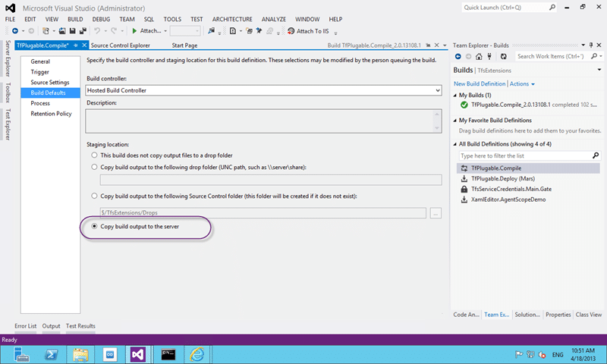Select 'Copy build output to drop folder' option
Screen dimensions: 607x364
(94, 167)
